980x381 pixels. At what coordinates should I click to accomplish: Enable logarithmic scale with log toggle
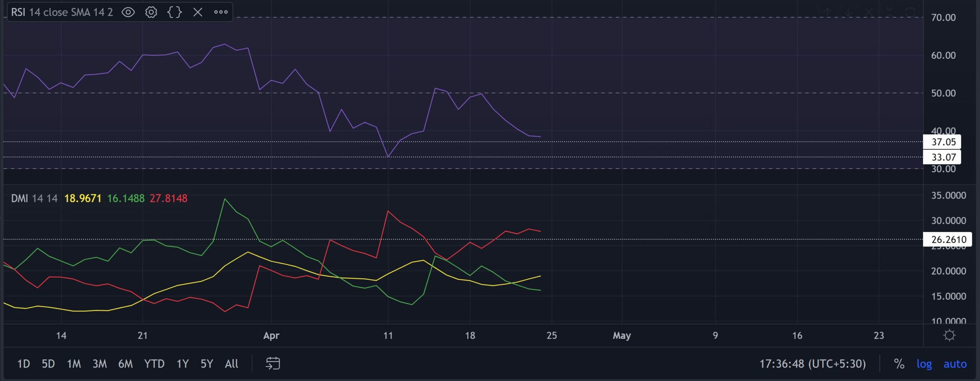[925, 364]
